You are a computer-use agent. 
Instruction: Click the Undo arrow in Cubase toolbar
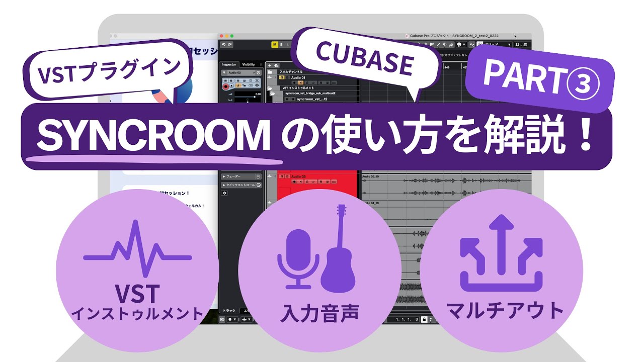tap(224, 45)
